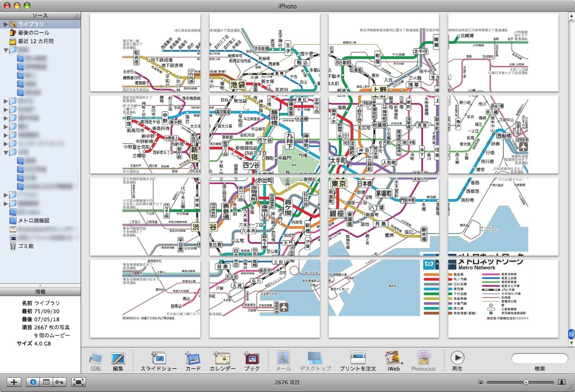Click the 9 個のムービー count
This screenshot has height=392, width=575.
pyautogui.click(x=52, y=335)
